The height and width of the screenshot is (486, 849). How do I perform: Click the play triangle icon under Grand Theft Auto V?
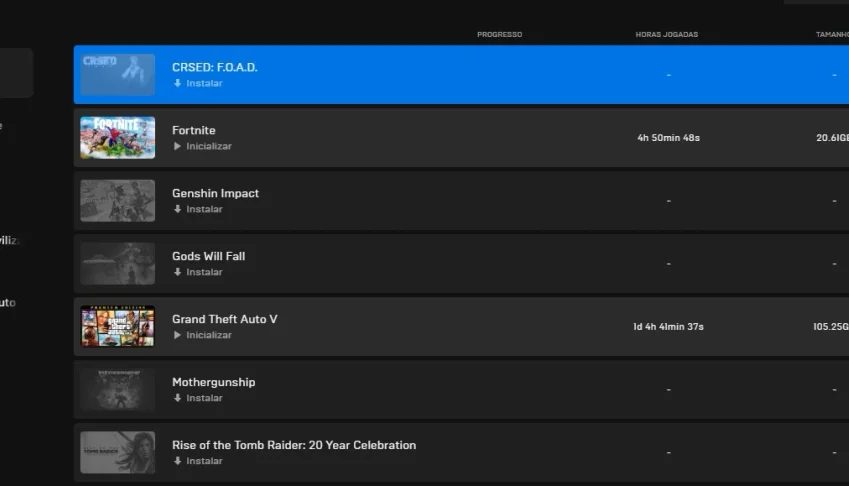pos(177,335)
